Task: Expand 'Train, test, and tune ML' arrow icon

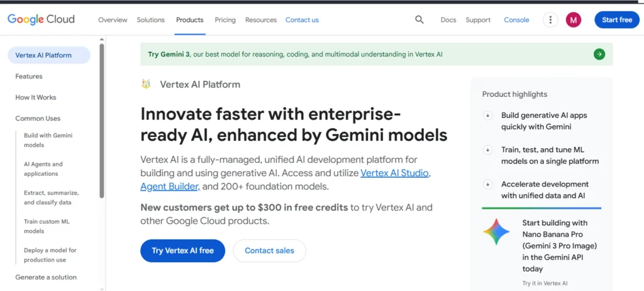Action: (487, 150)
